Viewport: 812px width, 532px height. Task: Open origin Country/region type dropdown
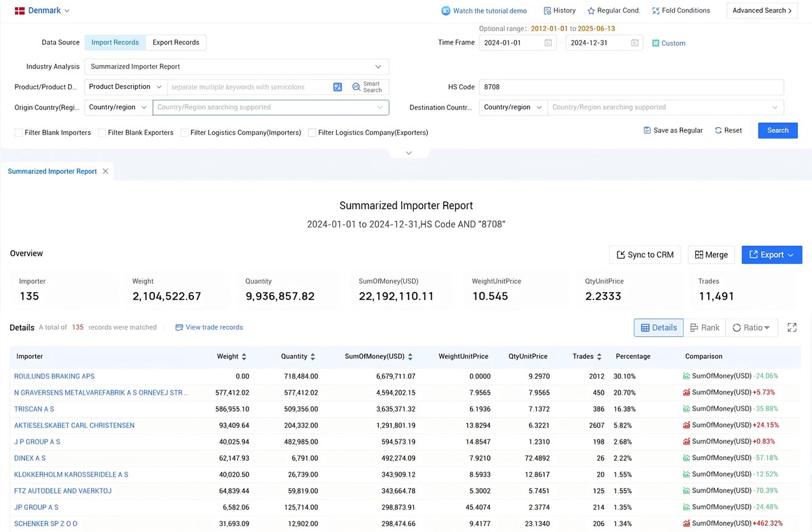118,107
